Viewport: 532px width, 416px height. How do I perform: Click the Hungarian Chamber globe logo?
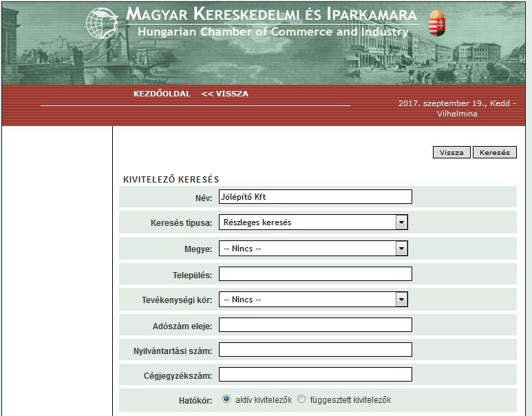click(x=102, y=23)
